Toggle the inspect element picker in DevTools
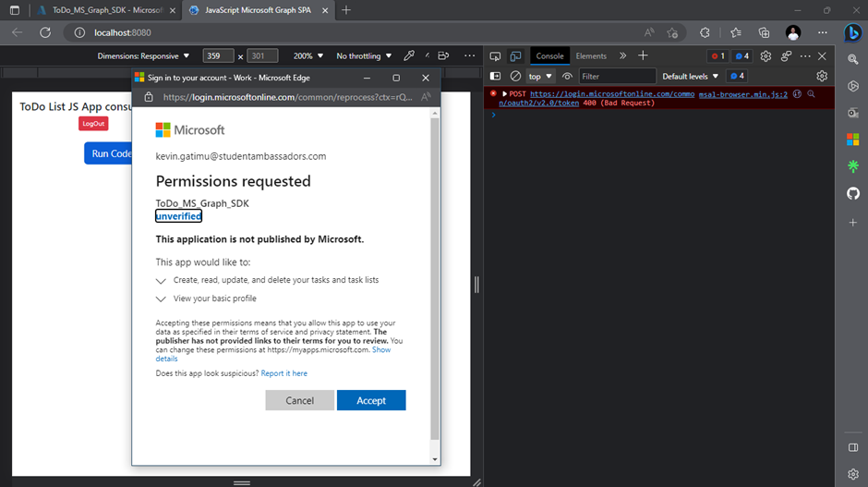 pos(495,56)
